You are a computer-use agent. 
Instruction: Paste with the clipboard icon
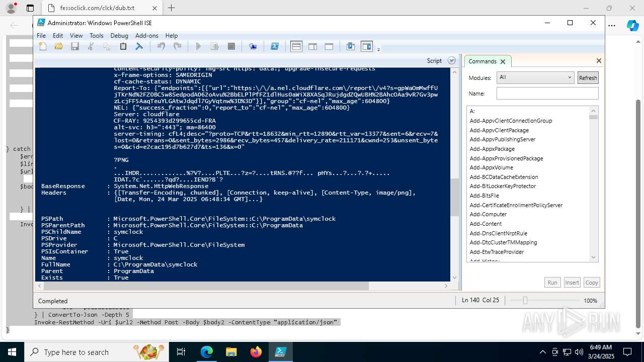[x=123, y=46]
